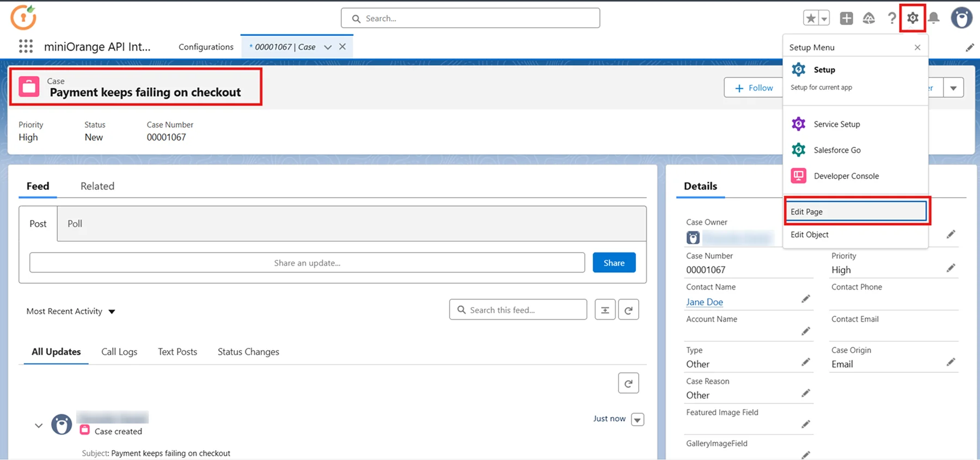Open Service Setup from the menu
Viewport: 980px width, 460px height.
click(x=855, y=124)
